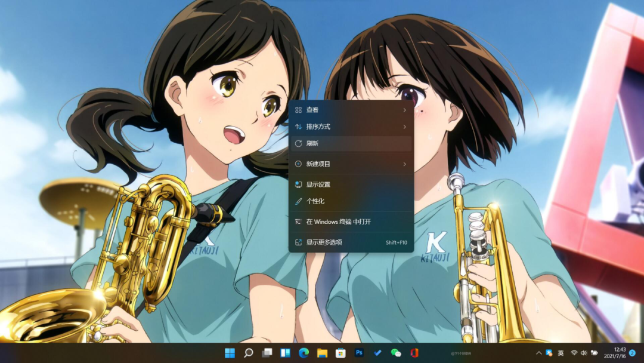This screenshot has width=644, height=363.
Task: Open the 新建项目 (New item) entry
Action: tap(351, 164)
